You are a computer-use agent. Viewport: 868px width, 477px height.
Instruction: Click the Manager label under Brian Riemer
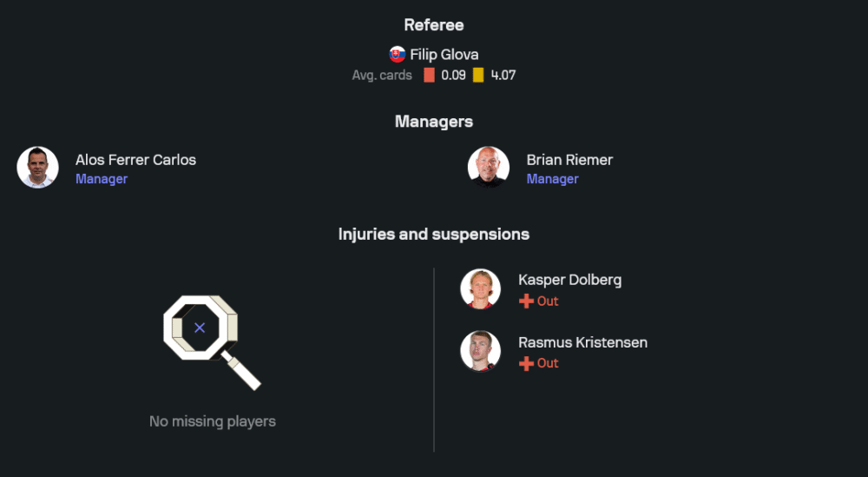tap(552, 179)
